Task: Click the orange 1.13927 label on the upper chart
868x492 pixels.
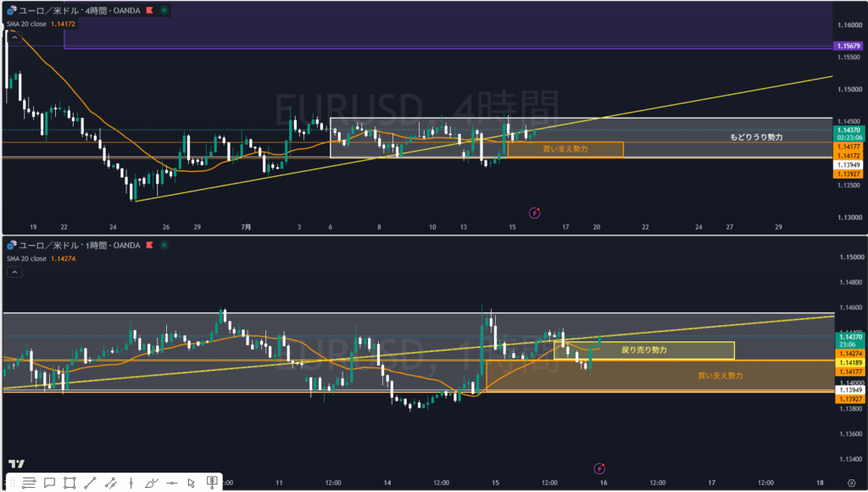Action: click(x=848, y=174)
